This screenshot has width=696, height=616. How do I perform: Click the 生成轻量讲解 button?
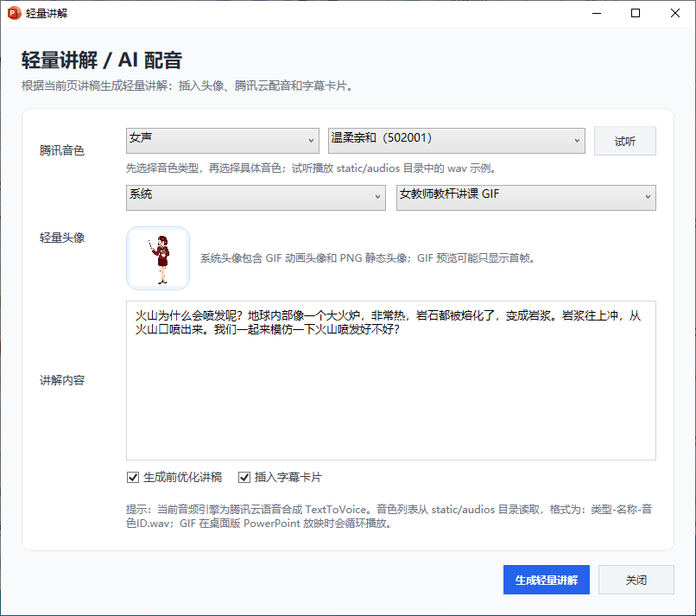click(x=547, y=580)
